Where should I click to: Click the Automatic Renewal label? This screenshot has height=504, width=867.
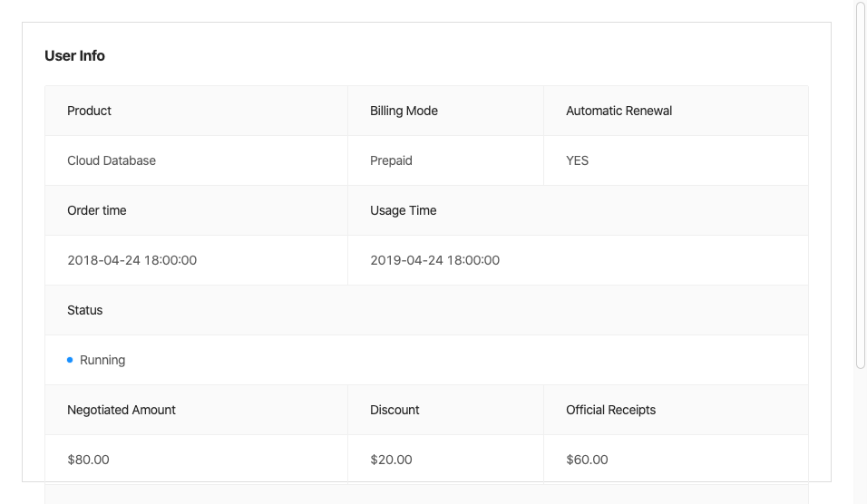click(619, 111)
